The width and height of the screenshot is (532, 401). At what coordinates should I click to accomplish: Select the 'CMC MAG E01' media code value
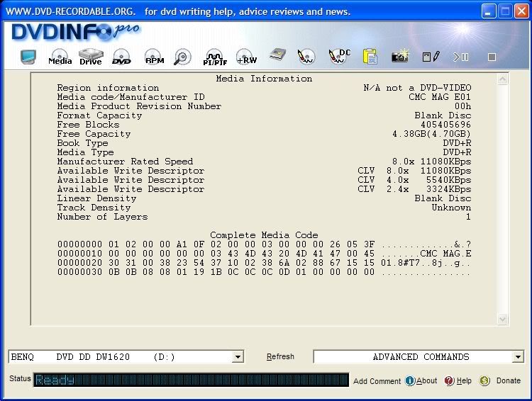tap(440, 97)
